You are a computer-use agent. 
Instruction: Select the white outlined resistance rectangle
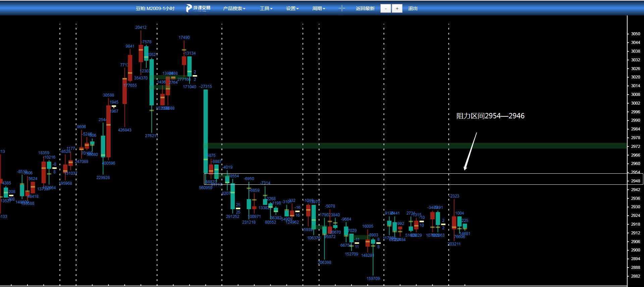[424, 179]
